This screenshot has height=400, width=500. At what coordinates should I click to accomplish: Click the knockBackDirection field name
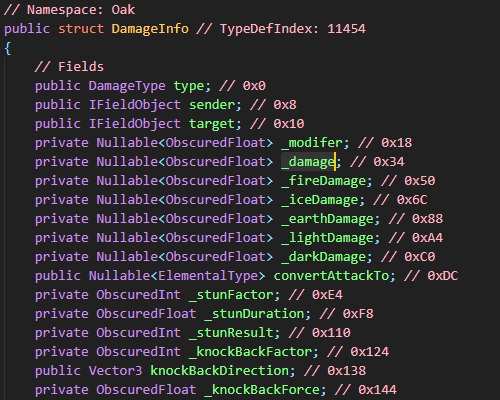pyautogui.click(x=220, y=371)
